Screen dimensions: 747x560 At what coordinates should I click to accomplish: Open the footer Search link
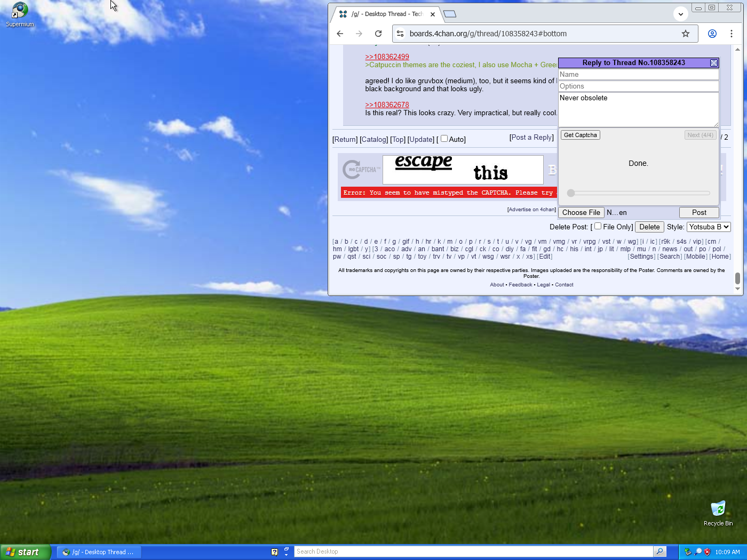[x=670, y=257]
